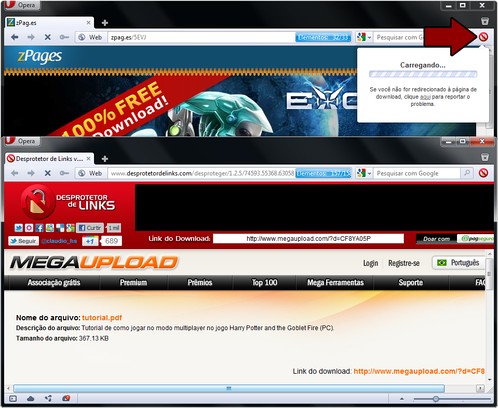This screenshot has height=408, width=498.
Task: Click right arrow of horizontal scrollbar
Action: [480, 388]
